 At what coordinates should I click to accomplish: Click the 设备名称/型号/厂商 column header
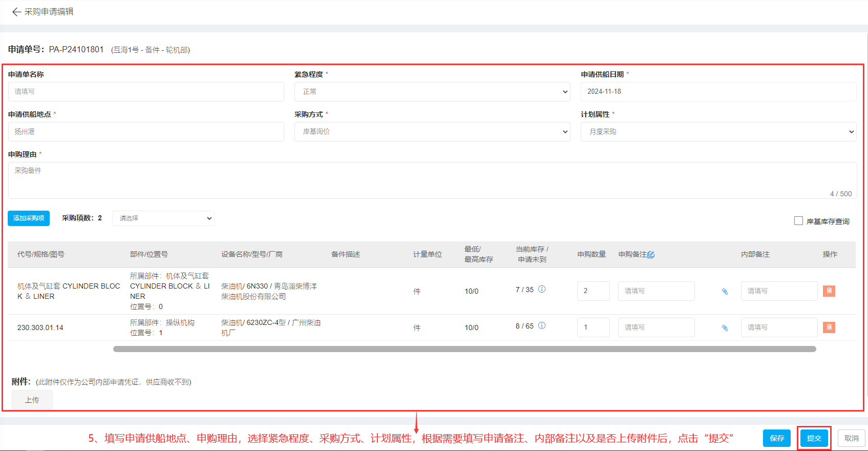(252, 254)
